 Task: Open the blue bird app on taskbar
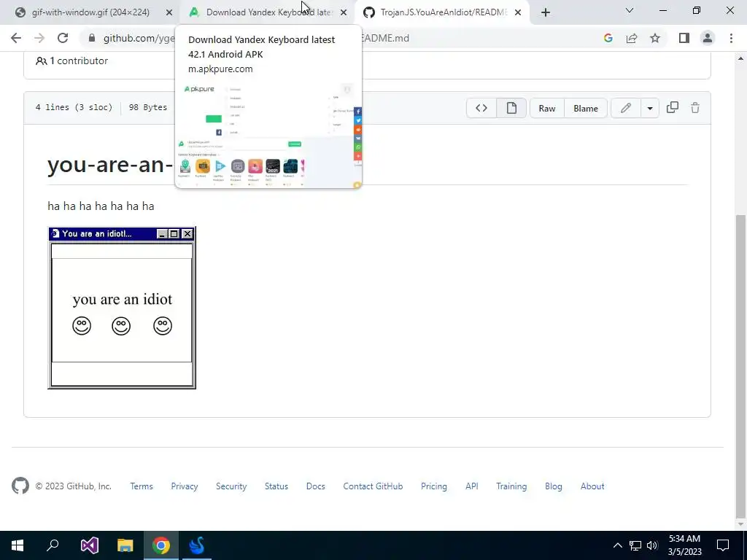pyautogui.click(x=197, y=545)
